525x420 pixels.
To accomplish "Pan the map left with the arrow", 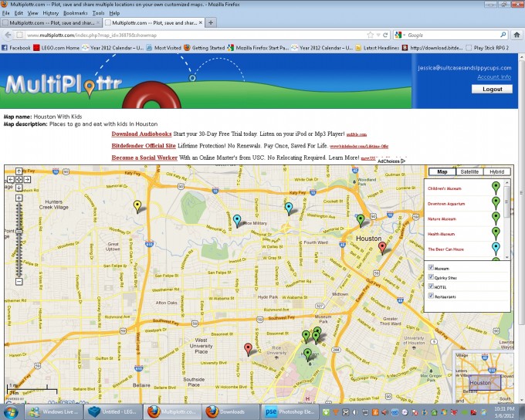I will (11, 180).
